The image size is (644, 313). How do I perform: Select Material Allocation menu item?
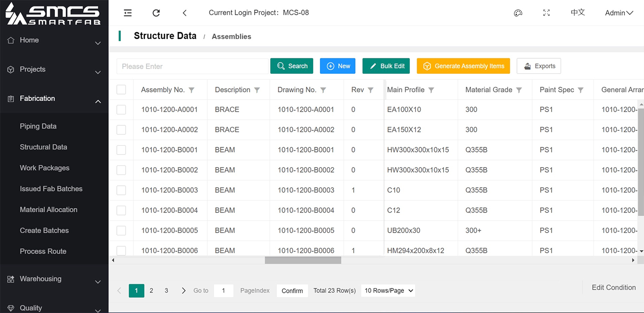[x=49, y=210]
